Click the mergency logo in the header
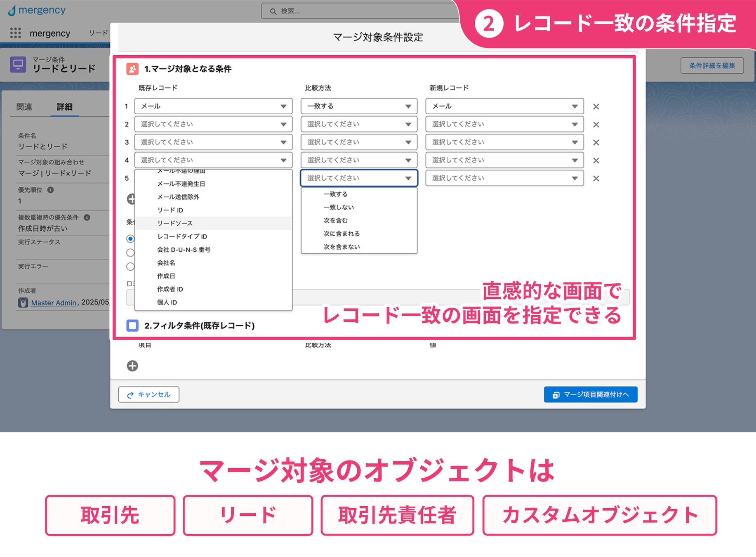 pyautogui.click(x=37, y=10)
